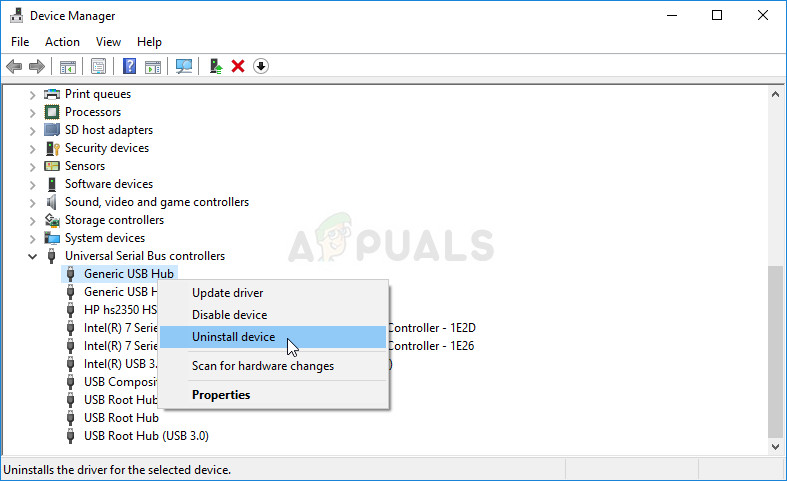Click the vertical scrollbar thumb
The width and height of the screenshot is (787, 481).
tap(775, 351)
